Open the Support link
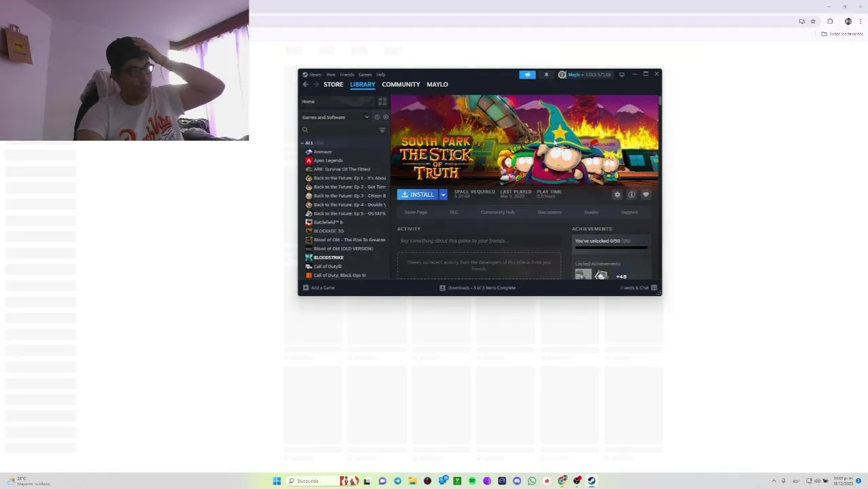 click(630, 212)
